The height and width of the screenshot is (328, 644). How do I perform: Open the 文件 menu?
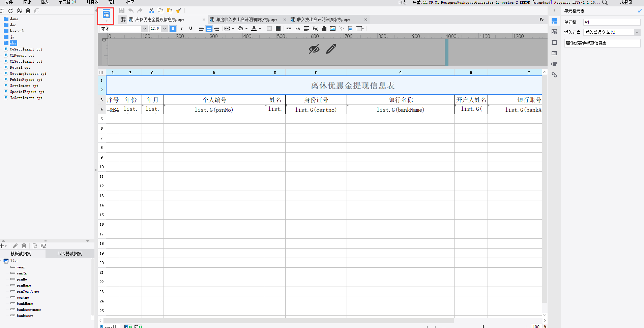[x=9, y=2]
